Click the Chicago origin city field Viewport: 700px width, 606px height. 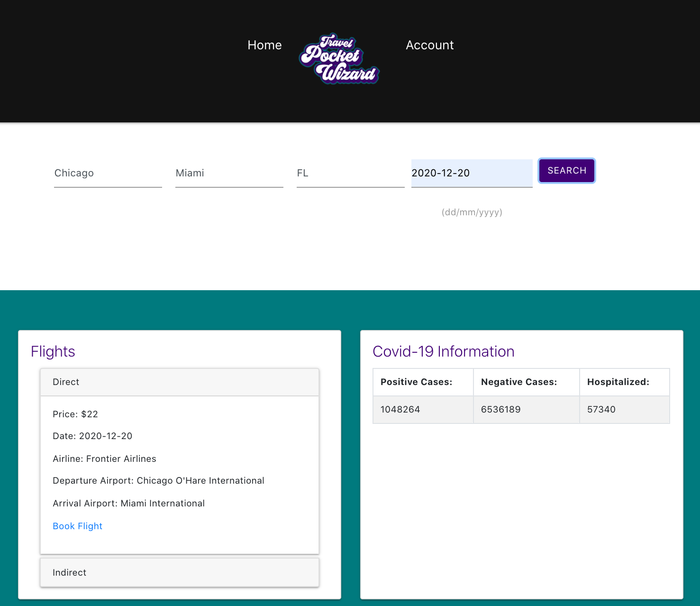click(x=108, y=173)
